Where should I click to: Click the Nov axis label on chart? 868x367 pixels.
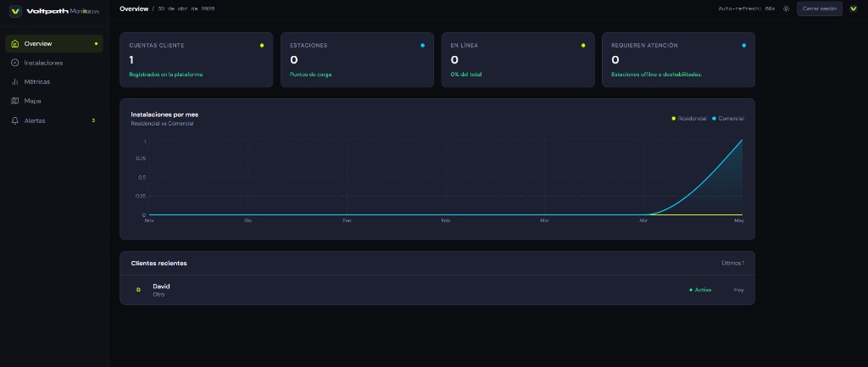149,221
